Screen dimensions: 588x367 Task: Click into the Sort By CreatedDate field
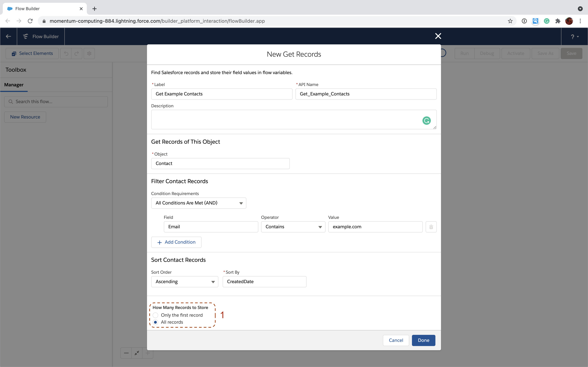[264, 282]
